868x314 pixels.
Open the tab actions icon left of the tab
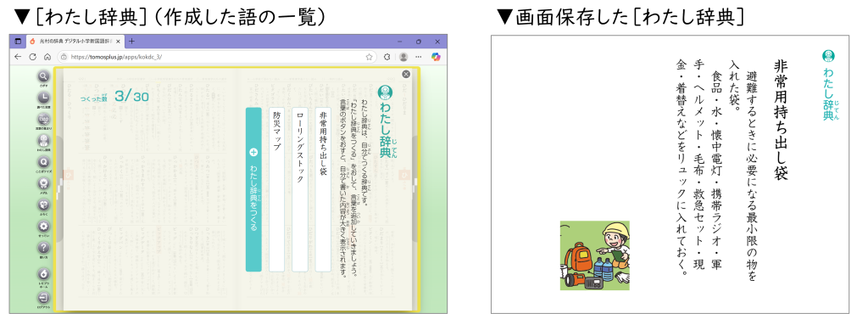click(x=18, y=42)
